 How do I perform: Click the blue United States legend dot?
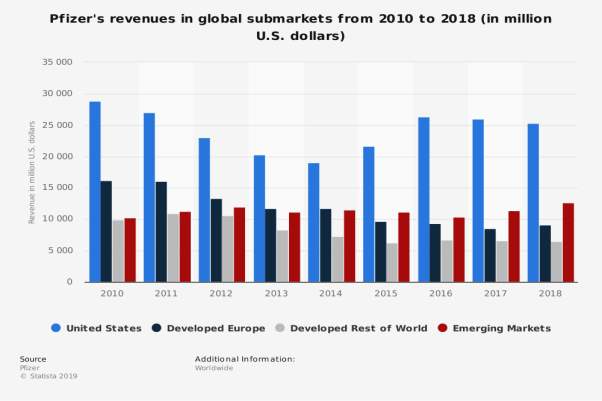(56, 328)
